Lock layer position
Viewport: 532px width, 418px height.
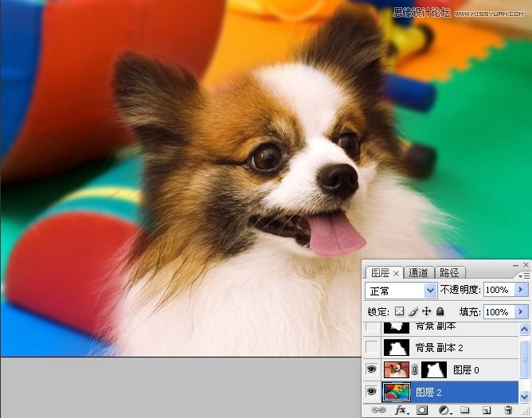click(426, 311)
